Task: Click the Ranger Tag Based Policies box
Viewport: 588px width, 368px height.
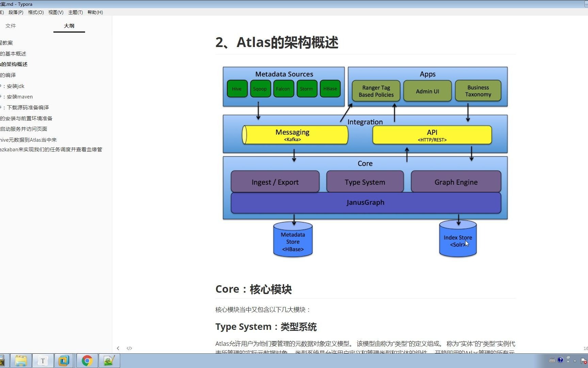Action: pyautogui.click(x=376, y=91)
